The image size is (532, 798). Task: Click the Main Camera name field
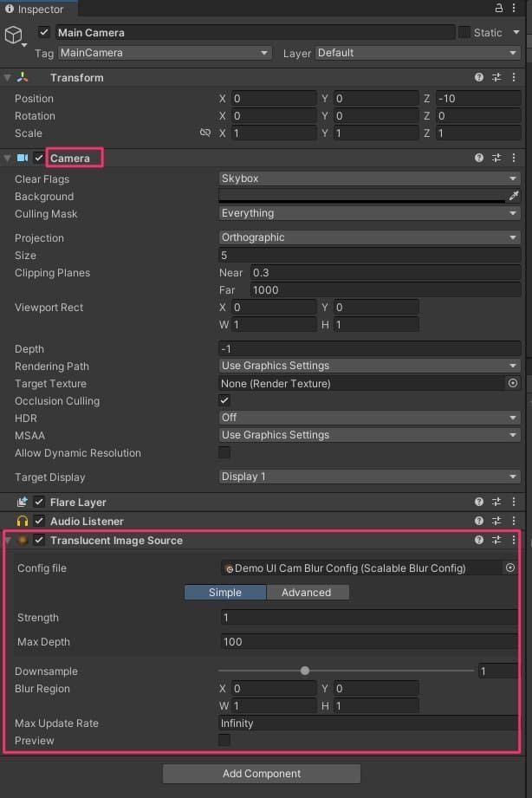(255, 32)
